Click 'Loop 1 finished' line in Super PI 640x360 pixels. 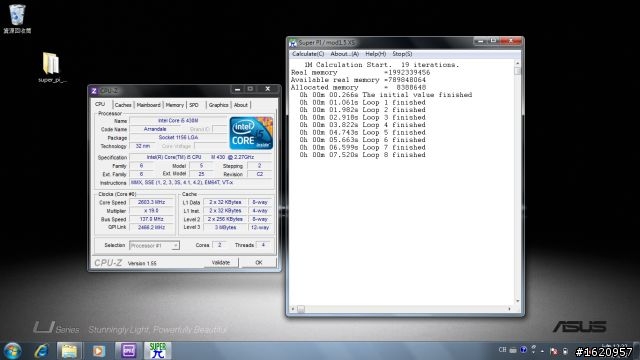[362, 102]
